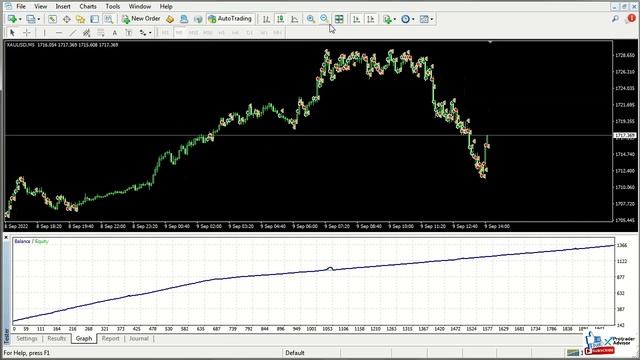
Task: Click the globe icon beside AutoTrading
Action: pyautogui.click(x=198, y=19)
